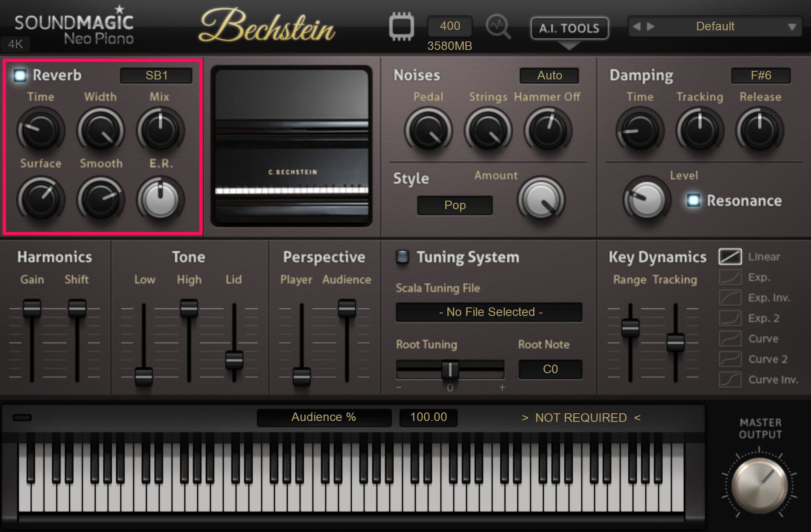Choose the Exp. 2 curve icon
The height and width of the screenshot is (532, 811).
[x=730, y=318]
